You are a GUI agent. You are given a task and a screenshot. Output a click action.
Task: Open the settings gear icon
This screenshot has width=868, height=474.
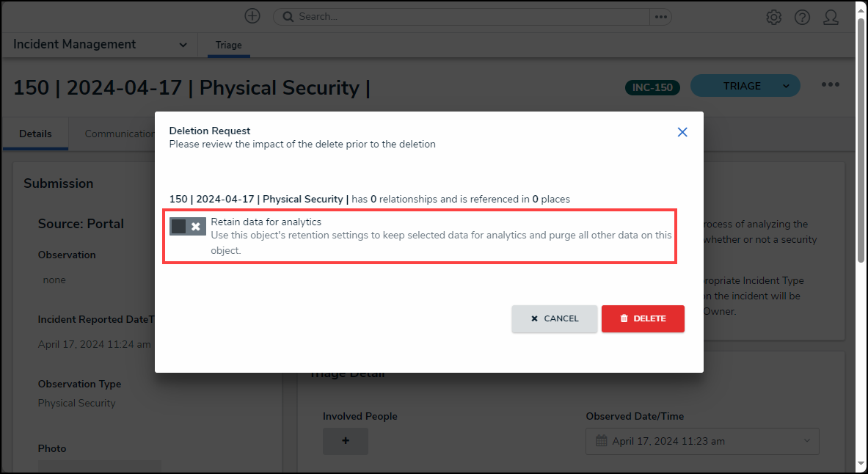(x=773, y=17)
